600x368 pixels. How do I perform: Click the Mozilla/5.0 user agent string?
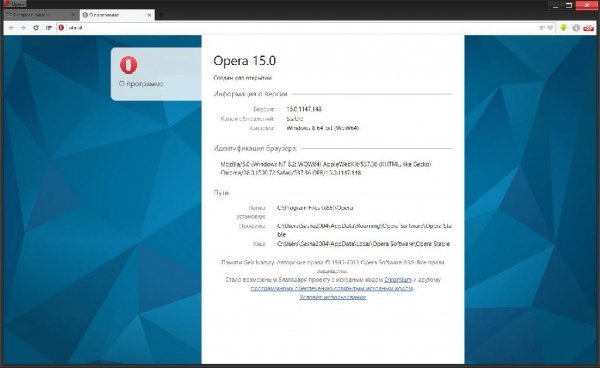tap(326, 168)
